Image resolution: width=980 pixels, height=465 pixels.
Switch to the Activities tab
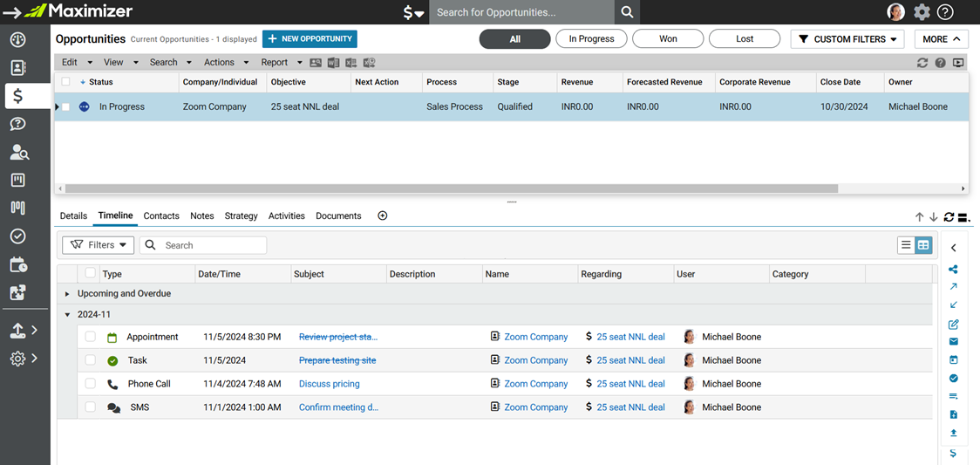(286, 215)
